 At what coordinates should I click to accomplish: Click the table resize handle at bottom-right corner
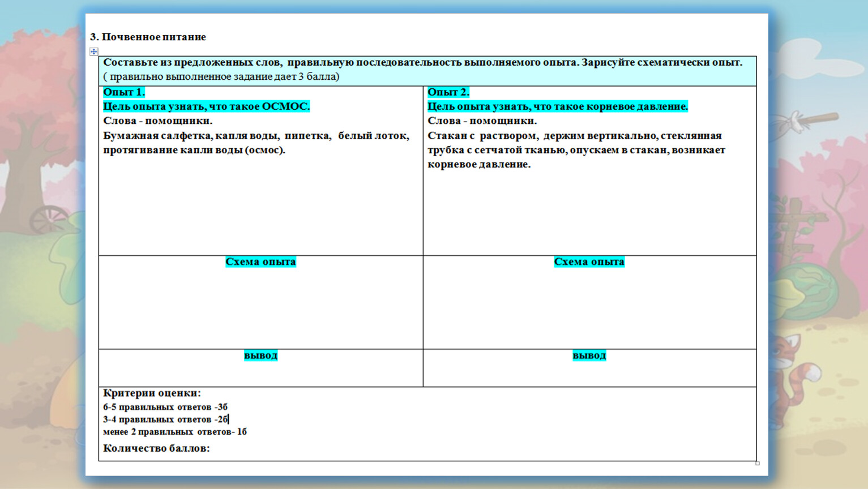(x=757, y=463)
